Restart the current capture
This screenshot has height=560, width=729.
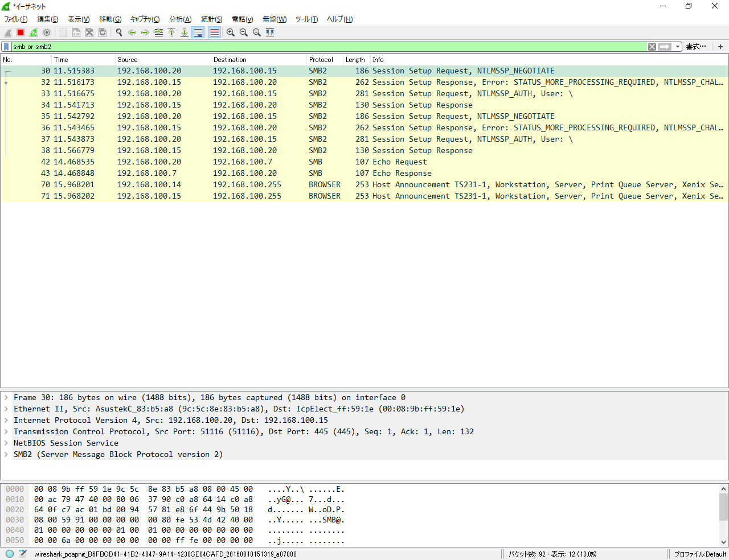(x=34, y=32)
